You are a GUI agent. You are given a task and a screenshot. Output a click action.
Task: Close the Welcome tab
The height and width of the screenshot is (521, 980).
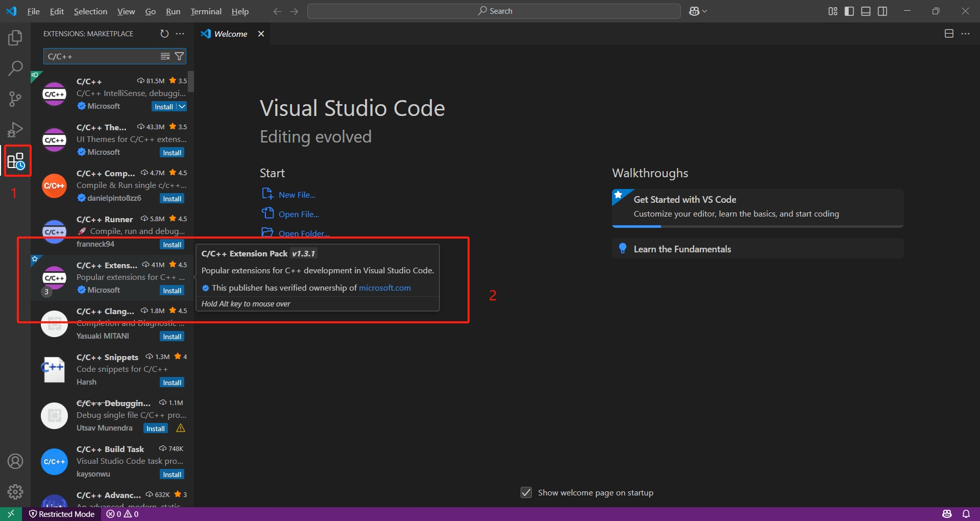(x=261, y=34)
